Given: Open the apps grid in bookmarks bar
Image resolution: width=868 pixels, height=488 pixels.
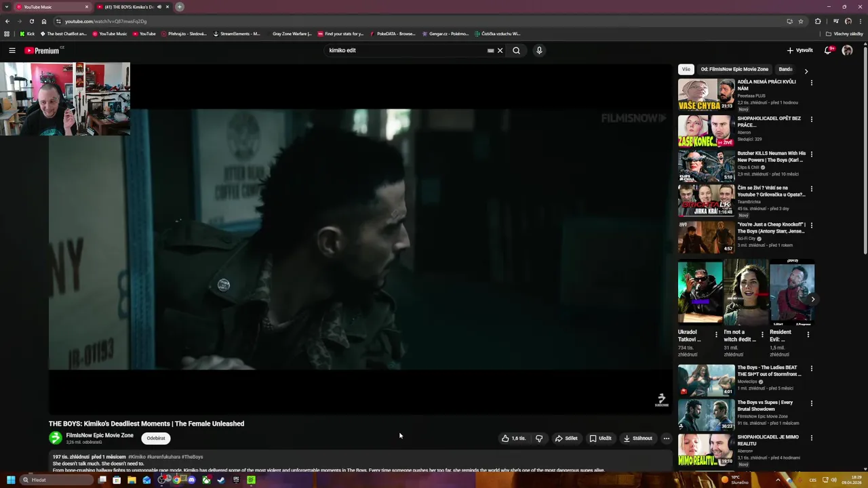Looking at the screenshot, I should coord(7,33).
